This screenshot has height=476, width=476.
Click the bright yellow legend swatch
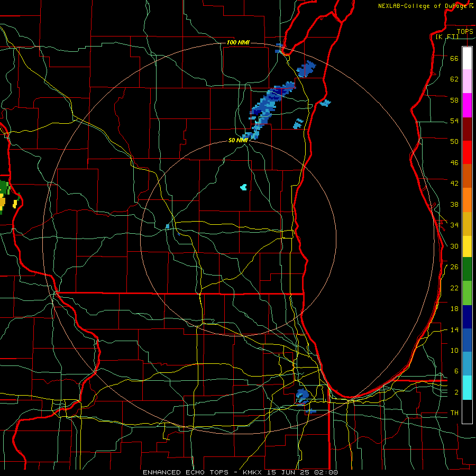pyautogui.click(x=467, y=246)
